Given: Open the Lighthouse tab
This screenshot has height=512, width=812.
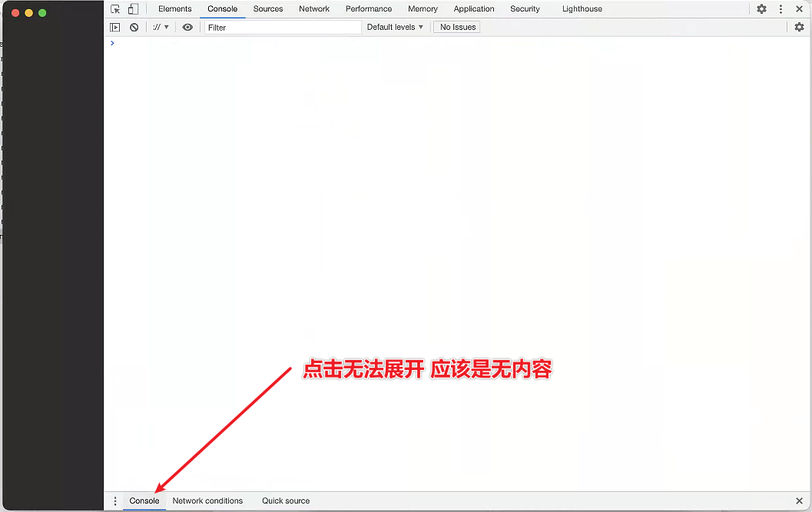Looking at the screenshot, I should pyautogui.click(x=582, y=8).
